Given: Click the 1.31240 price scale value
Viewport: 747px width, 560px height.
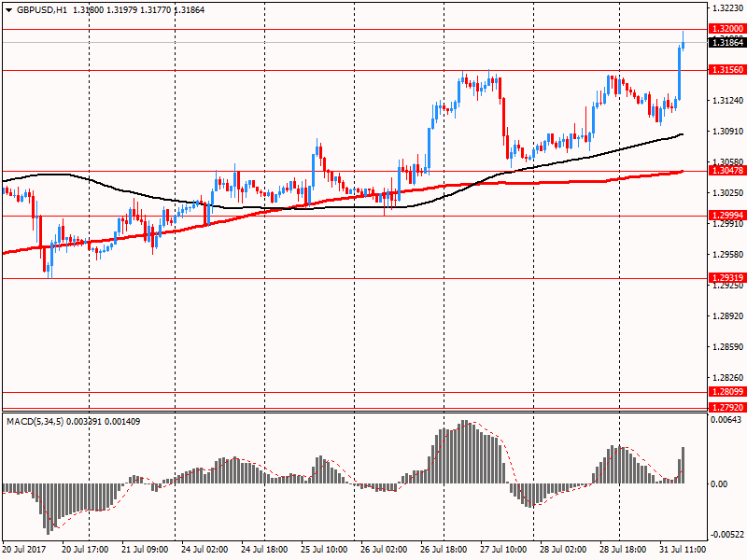Looking at the screenshot, I should (x=727, y=101).
